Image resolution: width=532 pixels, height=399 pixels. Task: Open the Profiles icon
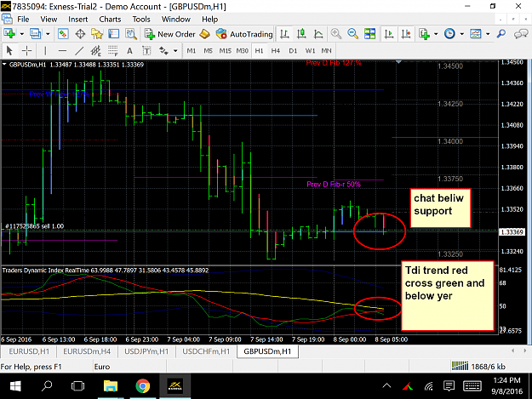tap(35, 33)
